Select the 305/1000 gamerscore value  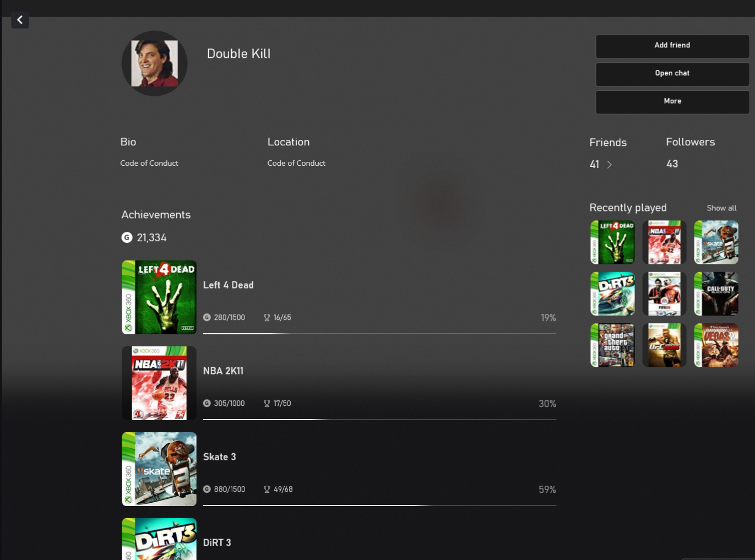(230, 404)
